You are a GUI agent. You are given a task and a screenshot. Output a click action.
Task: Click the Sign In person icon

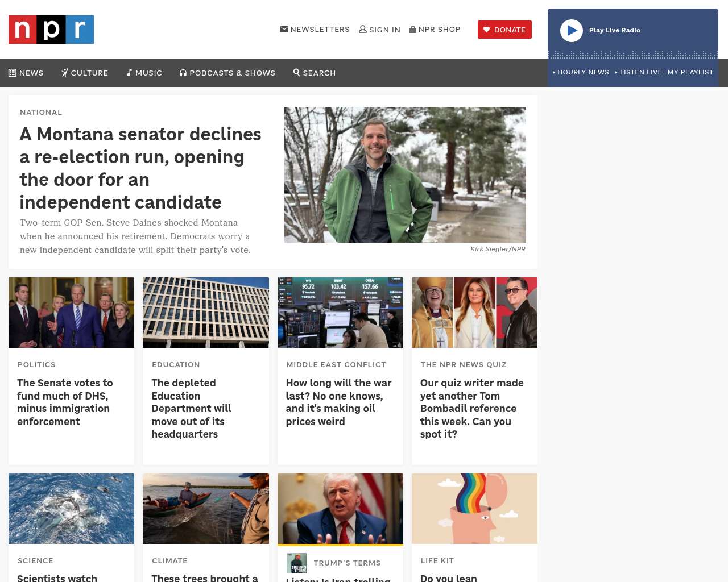coord(362,29)
